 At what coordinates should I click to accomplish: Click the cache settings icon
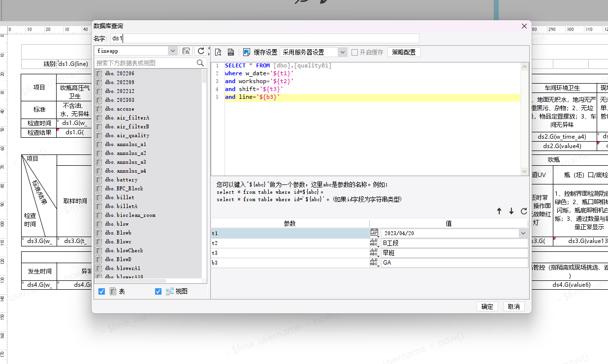pyautogui.click(x=247, y=52)
